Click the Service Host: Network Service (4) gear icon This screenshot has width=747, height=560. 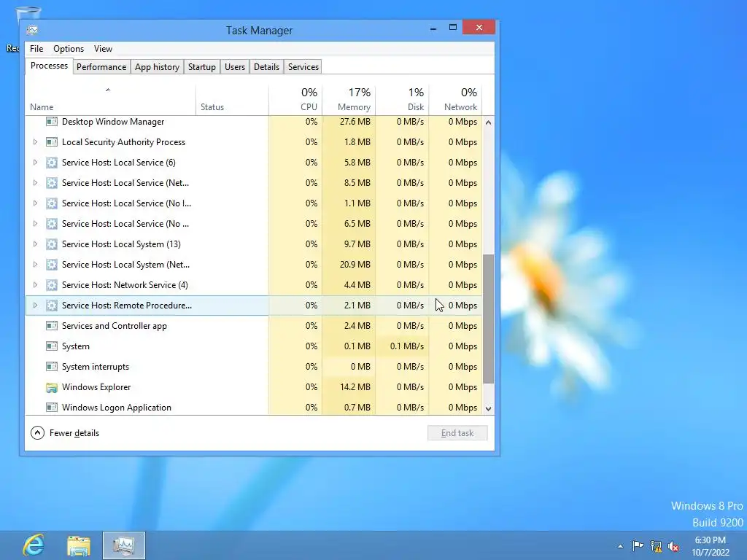pos(52,285)
